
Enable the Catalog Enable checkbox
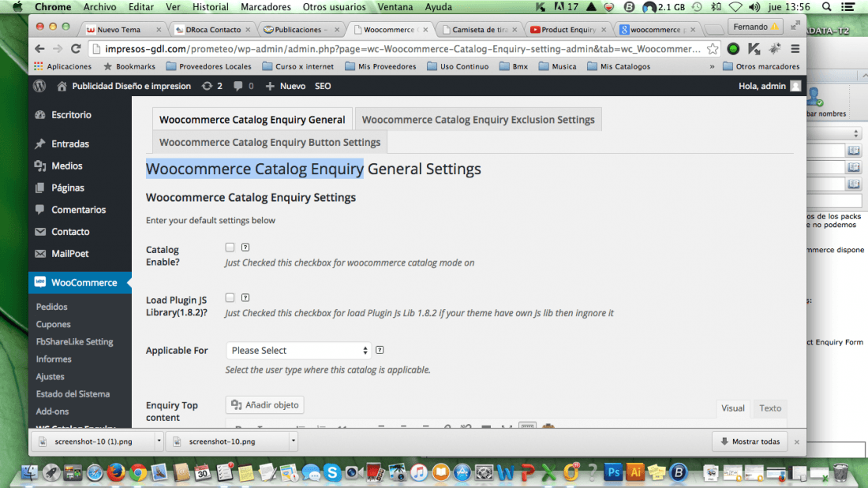pos(230,248)
